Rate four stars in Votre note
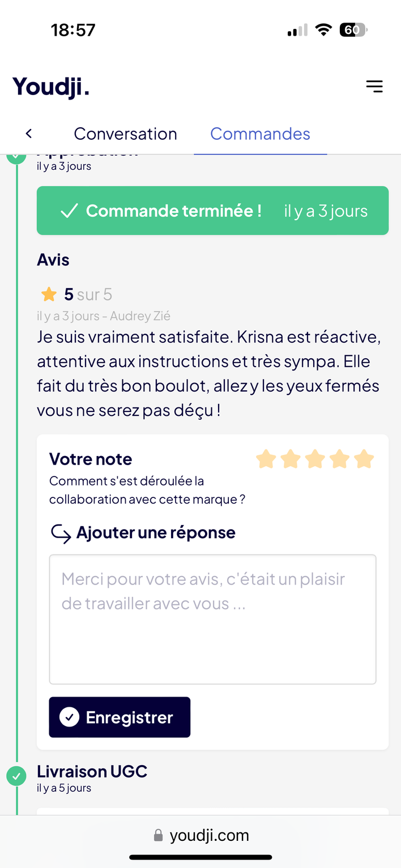The width and height of the screenshot is (401, 868). coord(339,459)
